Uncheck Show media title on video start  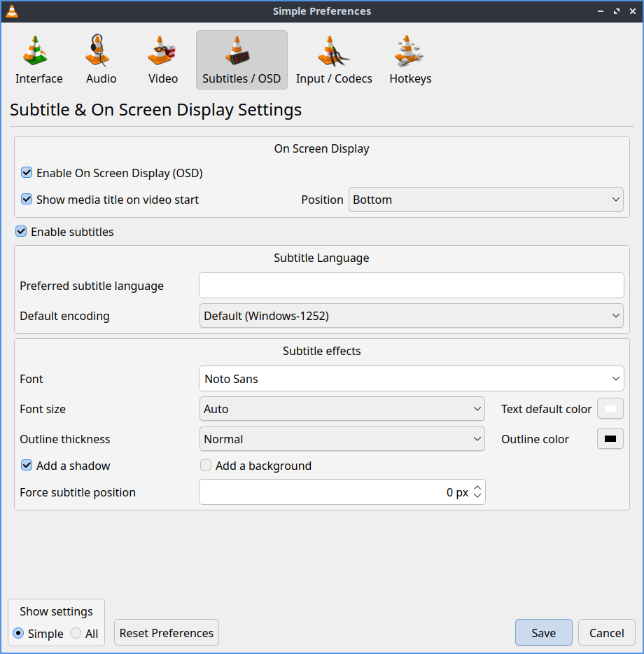pyautogui.click(x=27, y=200)
